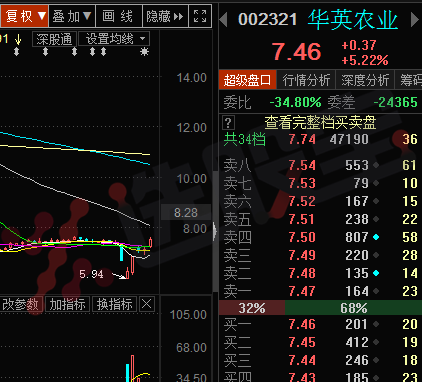The height and width of the screenshot is (382, 422).
Task: Click cyan diamond in 卖四 row
Action: pyautogui.click(x=376, y=237)
